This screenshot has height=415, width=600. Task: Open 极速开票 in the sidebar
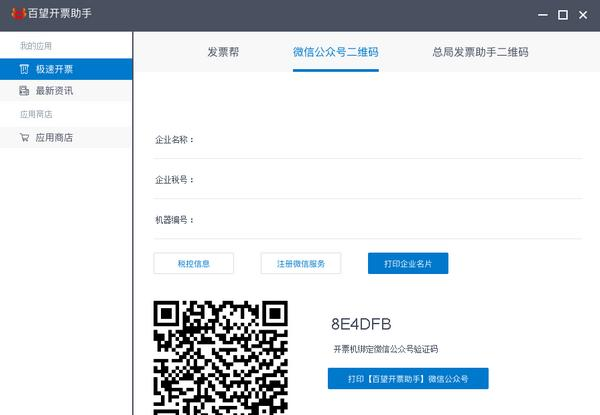(x=66, y=69)
